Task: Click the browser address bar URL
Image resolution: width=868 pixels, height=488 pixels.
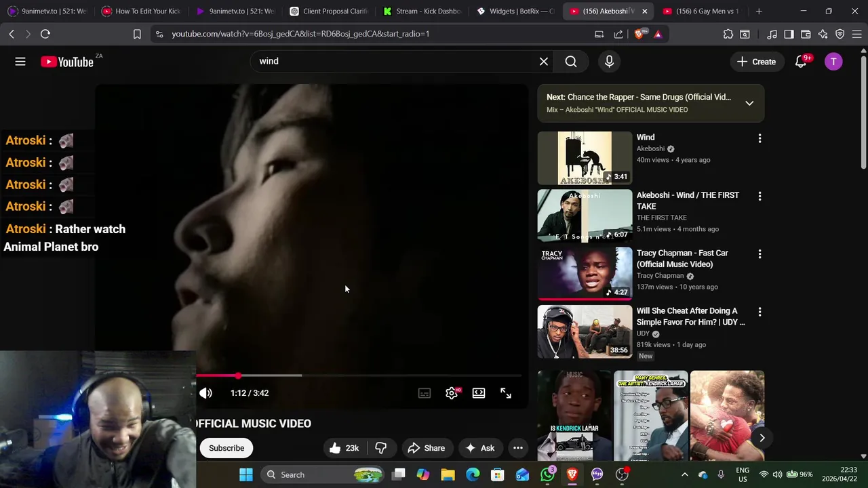Action: [x=300, y=34]
